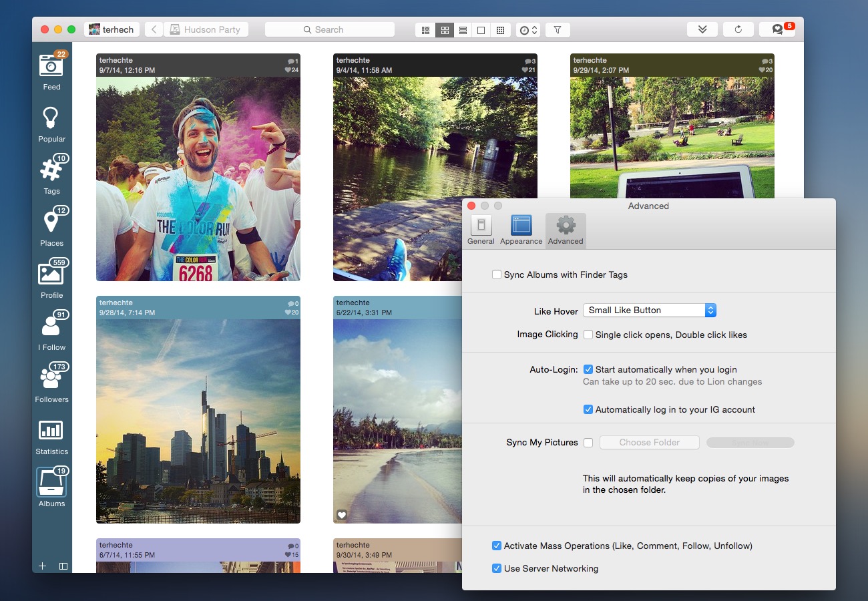Click the date '9/29/14, 2:07 PM'

601,70
